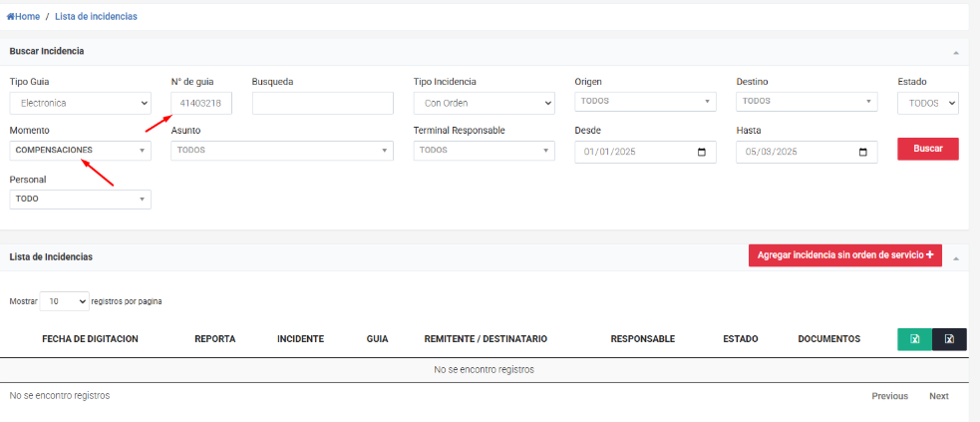Open Lista de incidencias breadcrumb link
Image resolution: width=980 pixels, height=422 pixels.
pos(96,17)
